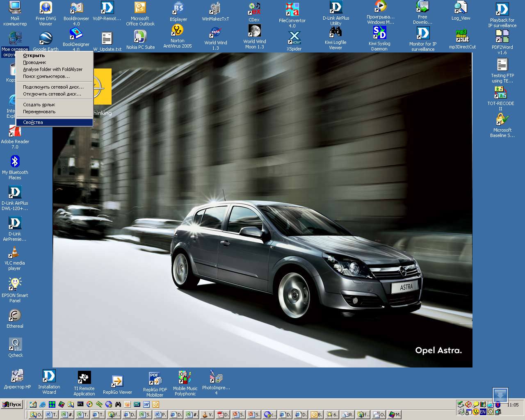Open the Qcheck desktop icon
Viewport: 525px width, 420px height.
[x=16, y=345]
